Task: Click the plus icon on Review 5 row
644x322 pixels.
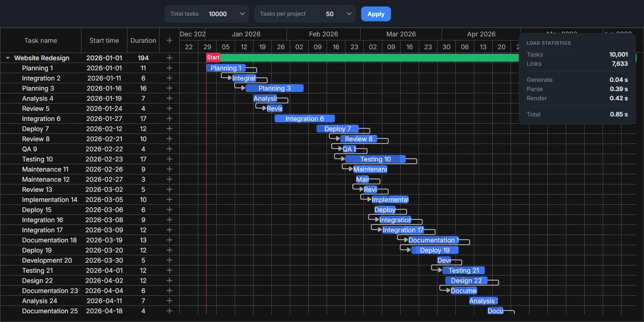Action: click(169, 109)
